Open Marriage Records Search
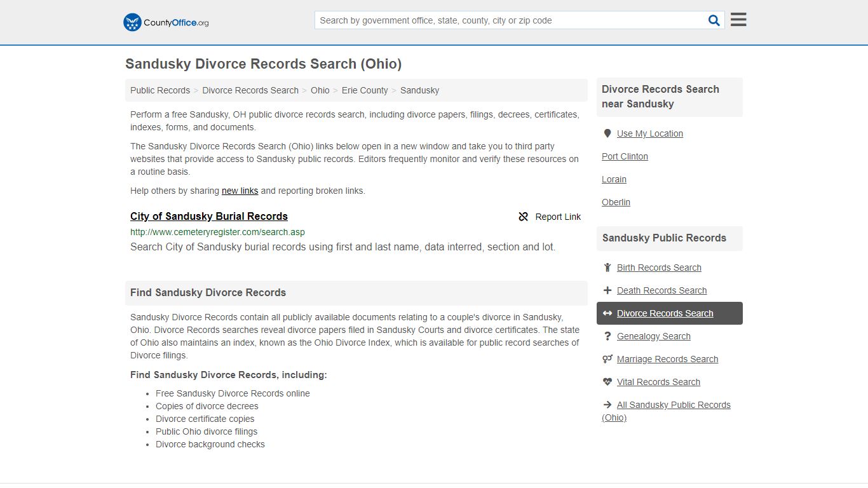 pos(667,359)
